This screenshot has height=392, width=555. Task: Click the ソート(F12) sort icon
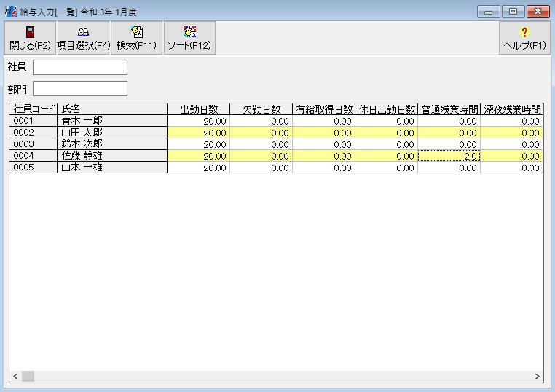pos(189,32)
